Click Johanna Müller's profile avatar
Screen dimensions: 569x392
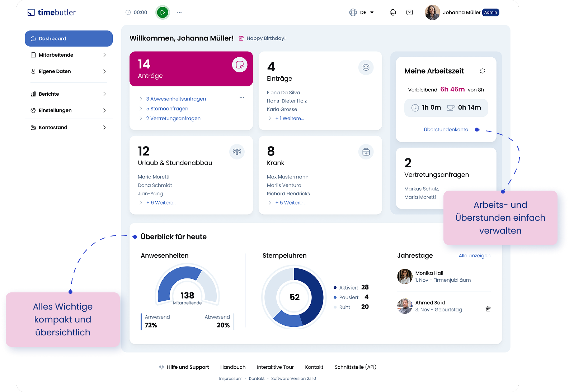point(432,13)
